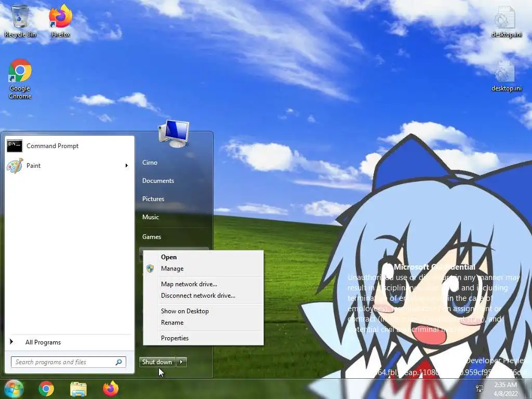Open Pictures in Start menu
Viewport: 532px width, 399px height.
[153, 199]
